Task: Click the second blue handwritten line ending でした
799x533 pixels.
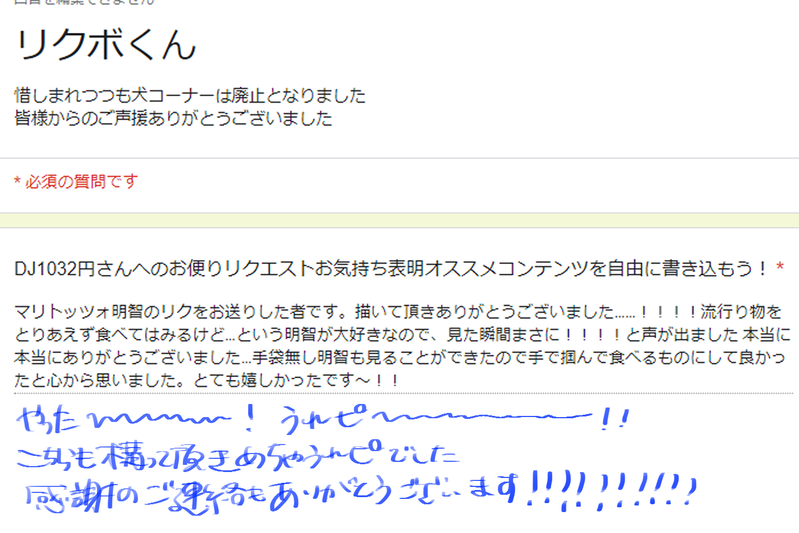Action: coord(237,456)
